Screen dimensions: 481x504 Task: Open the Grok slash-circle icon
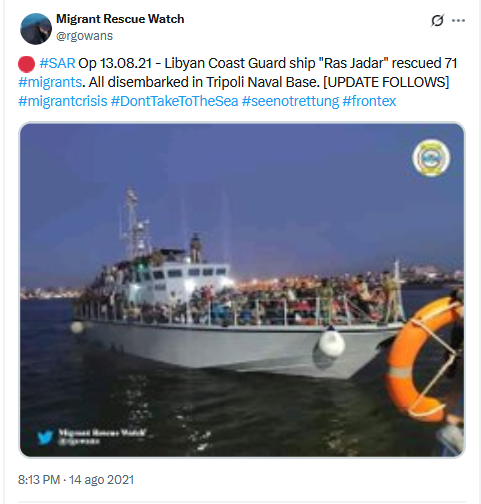[437, 20]
